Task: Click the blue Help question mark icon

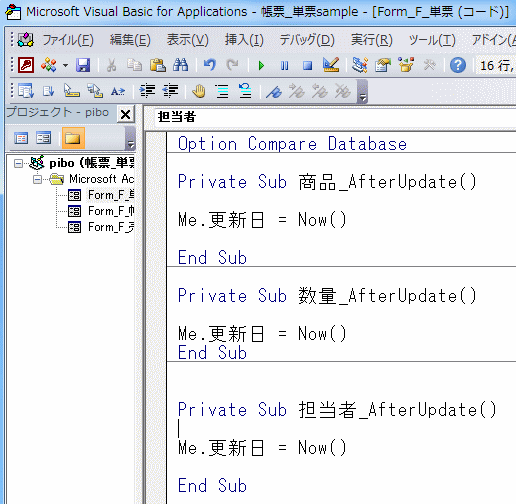Action: tap(458, 65)
